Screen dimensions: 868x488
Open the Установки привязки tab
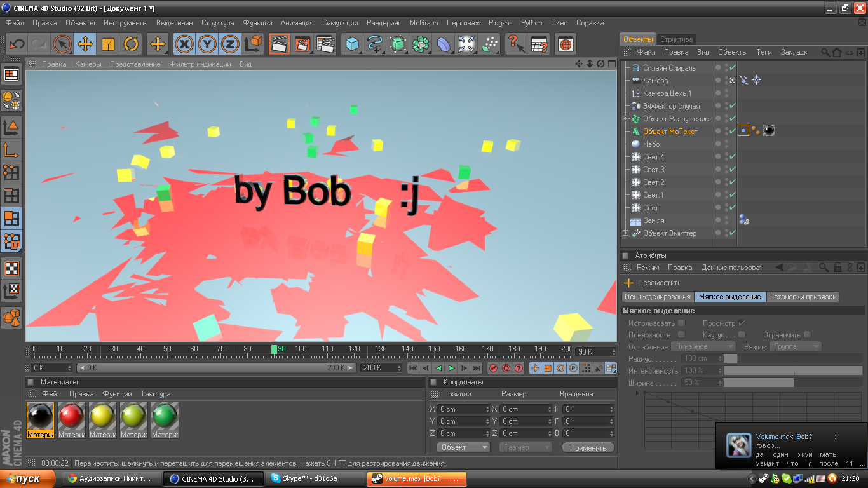[x=803, y=297]
